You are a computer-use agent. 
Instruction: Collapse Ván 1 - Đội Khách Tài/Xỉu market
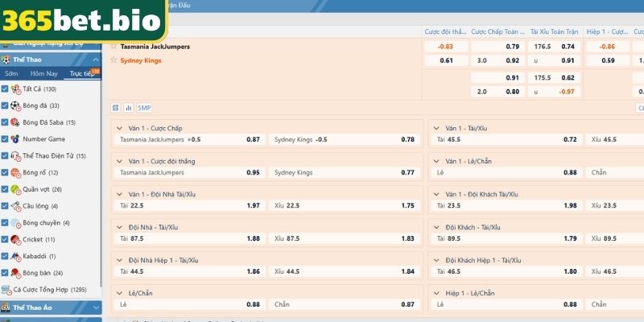(x=436, y=194)
